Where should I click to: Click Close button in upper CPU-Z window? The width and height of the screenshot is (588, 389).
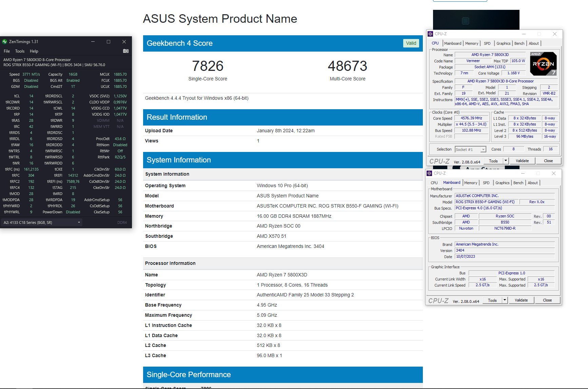tap(548, 161)
